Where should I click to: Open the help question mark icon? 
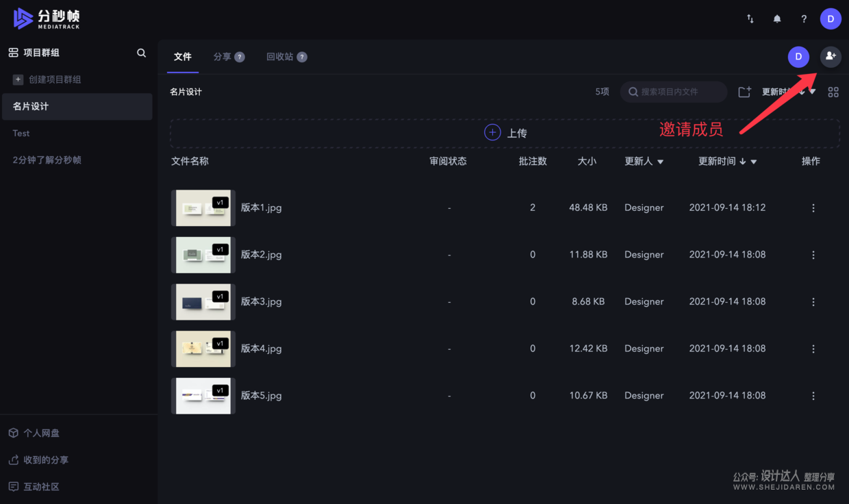pyautogui.click(x=804, y=18)
